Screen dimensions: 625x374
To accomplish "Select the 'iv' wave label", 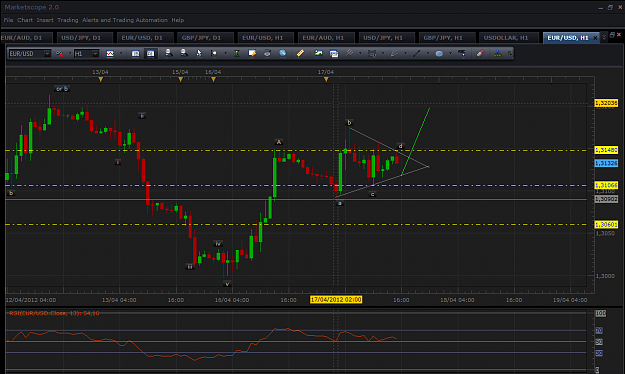I will [x=218, y=244].
